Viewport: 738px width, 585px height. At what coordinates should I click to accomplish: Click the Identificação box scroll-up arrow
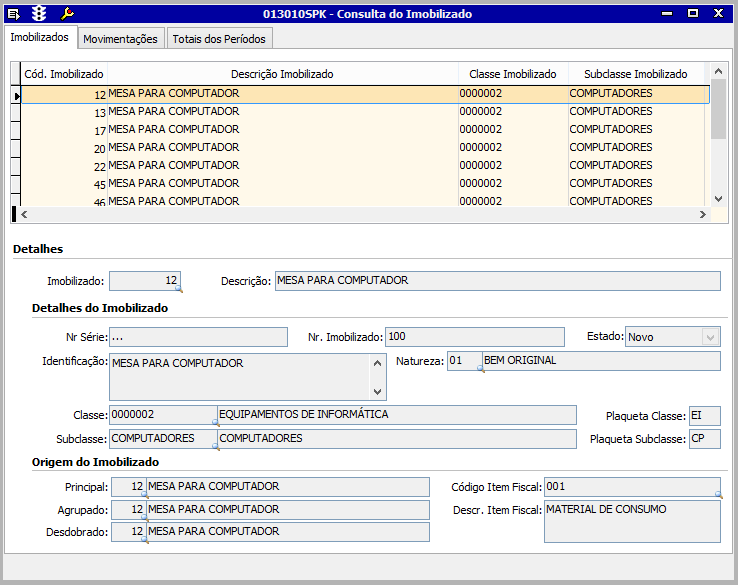coord(378,362)
